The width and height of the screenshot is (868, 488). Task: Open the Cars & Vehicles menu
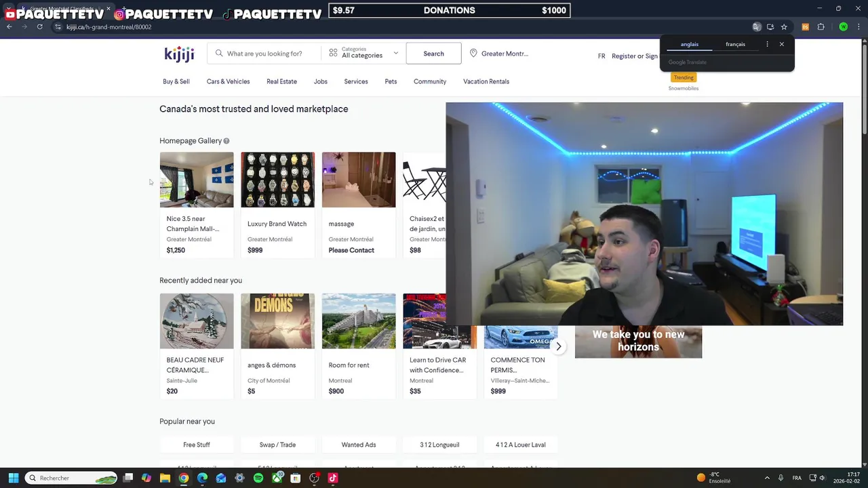[x=228, y=81]
